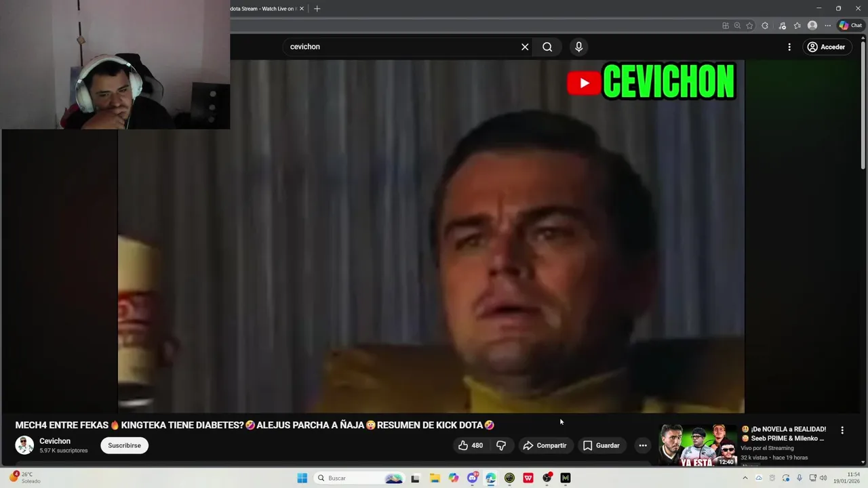Open File Explorer from taskbar
The width and height of the screenshot is (868, 488).
pos(435,478)
